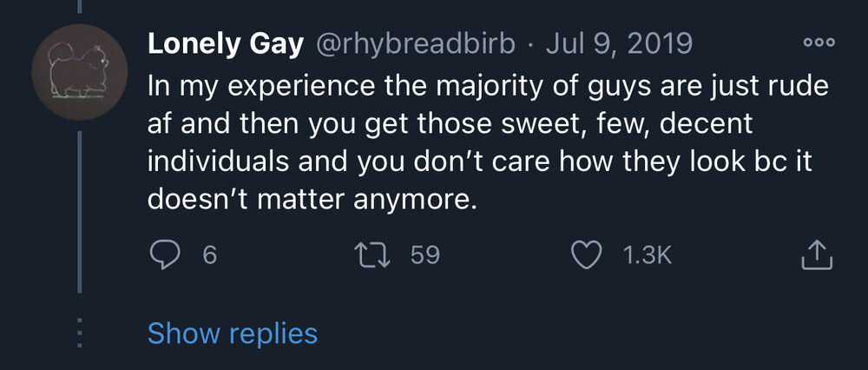Open the profile via the Lonely Gay display name
The height and width of the screenshot is (370, 868).
(226, 44)
